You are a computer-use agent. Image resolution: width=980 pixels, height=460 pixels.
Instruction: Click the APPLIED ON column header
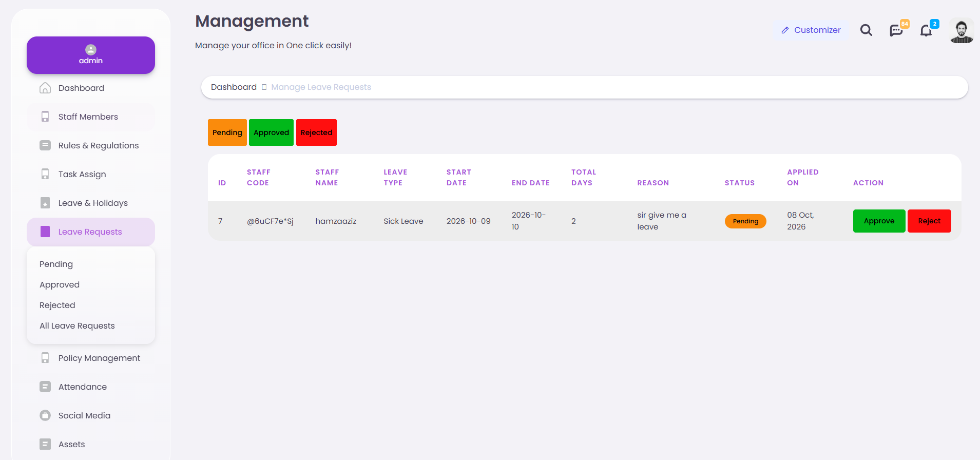[x=803, y=178]
